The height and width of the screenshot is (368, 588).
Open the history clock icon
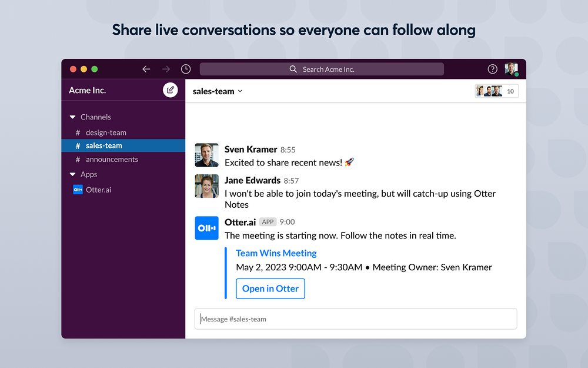pyautogui.click(x=186, y=69)
